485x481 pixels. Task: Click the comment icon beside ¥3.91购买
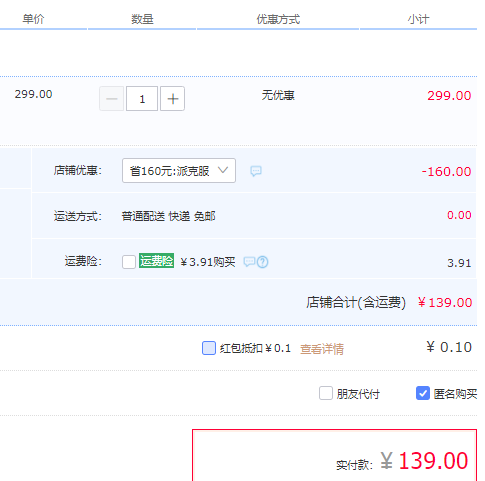point(249,262)
